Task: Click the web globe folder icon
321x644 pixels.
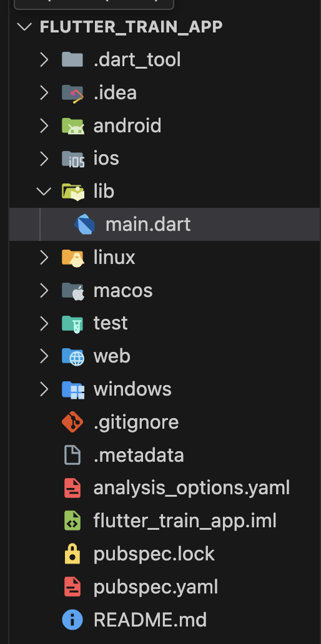Action: (x=72, y=356)
